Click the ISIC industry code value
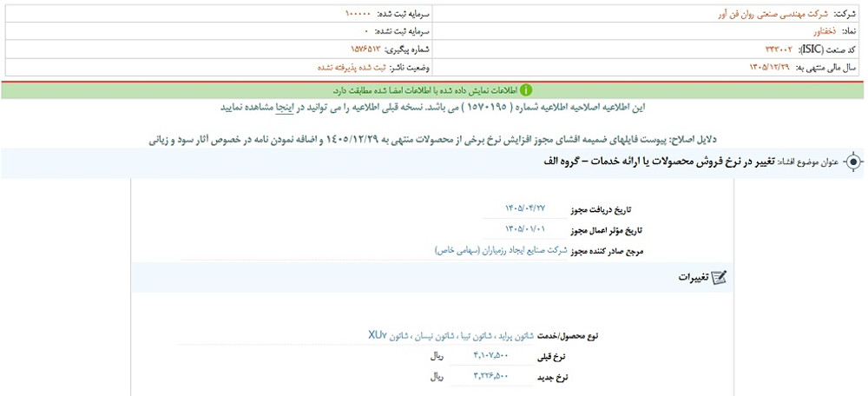 click(779, 49)
